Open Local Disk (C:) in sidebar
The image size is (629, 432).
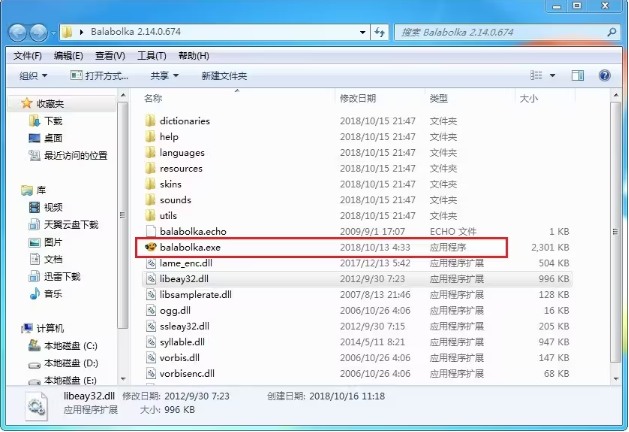coord(63,345)
